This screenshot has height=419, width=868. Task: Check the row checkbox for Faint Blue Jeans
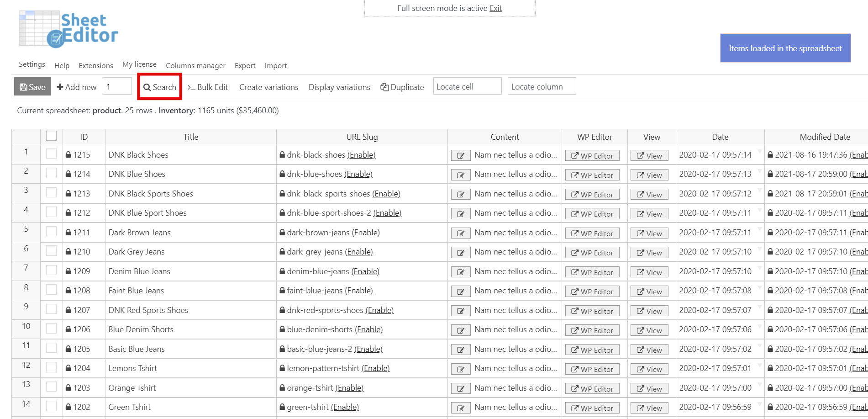coord(51,291)
